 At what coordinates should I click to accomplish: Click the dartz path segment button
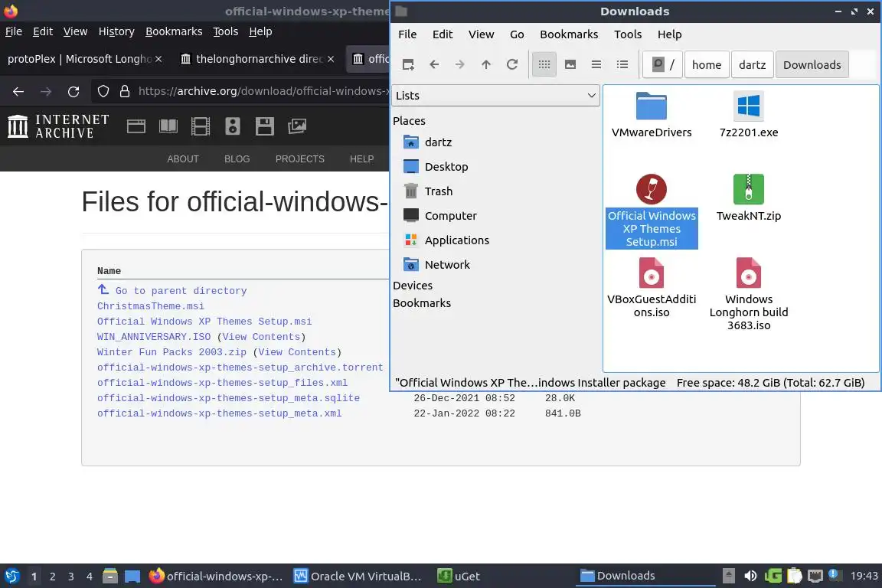tap(752, 65)
